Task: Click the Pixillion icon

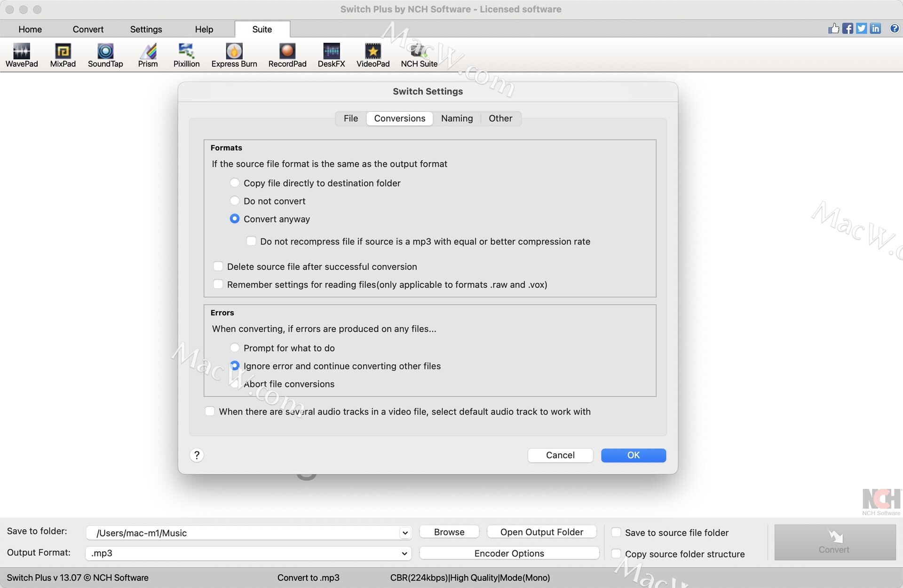Action: [x=186, y=55]
